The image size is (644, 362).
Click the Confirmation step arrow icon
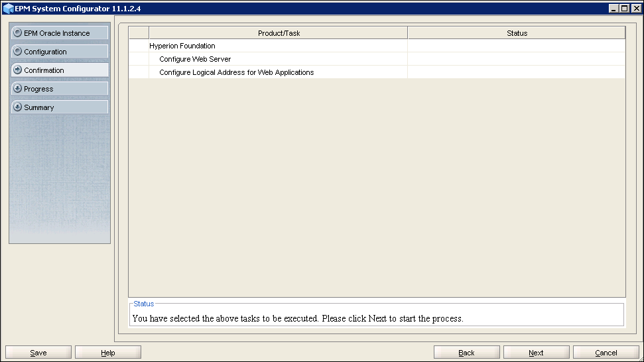(x=18, y=70)
